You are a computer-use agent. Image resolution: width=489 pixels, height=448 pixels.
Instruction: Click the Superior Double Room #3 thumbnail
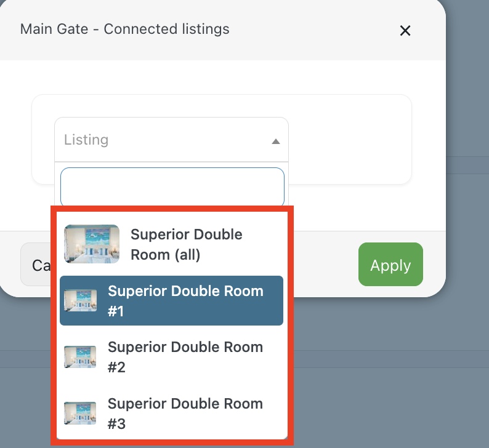(x=80, y=414)
